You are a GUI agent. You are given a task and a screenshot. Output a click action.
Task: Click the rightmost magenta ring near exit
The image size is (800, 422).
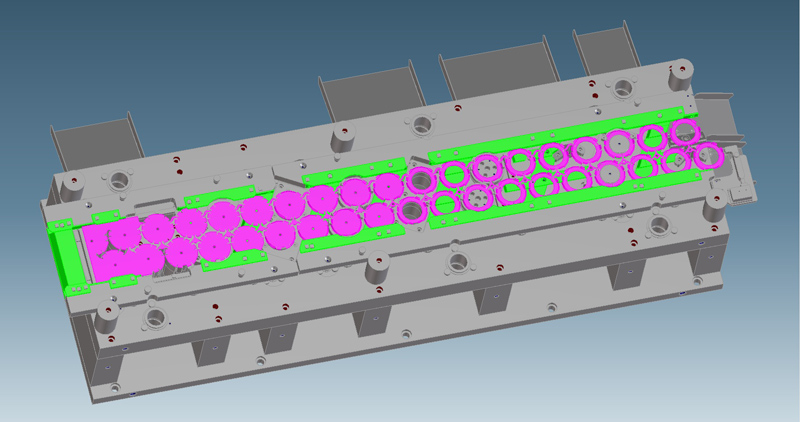(x=708, y=155)
